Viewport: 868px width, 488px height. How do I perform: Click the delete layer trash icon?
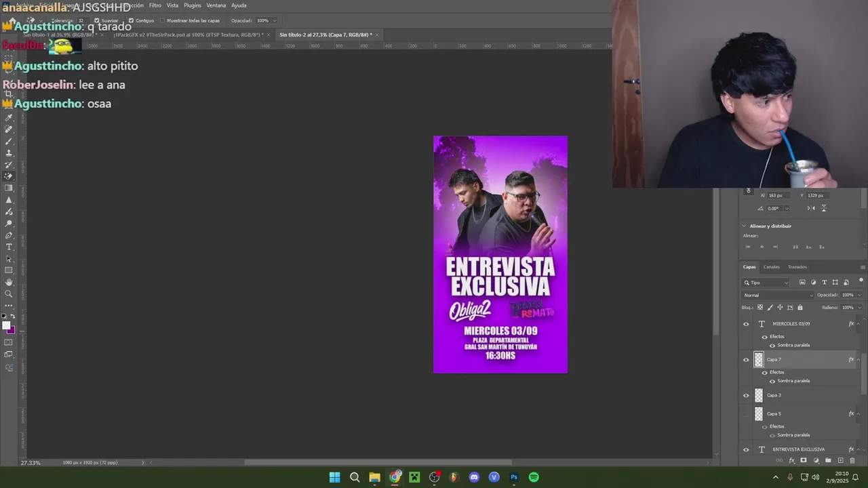(x=852, y=461)
